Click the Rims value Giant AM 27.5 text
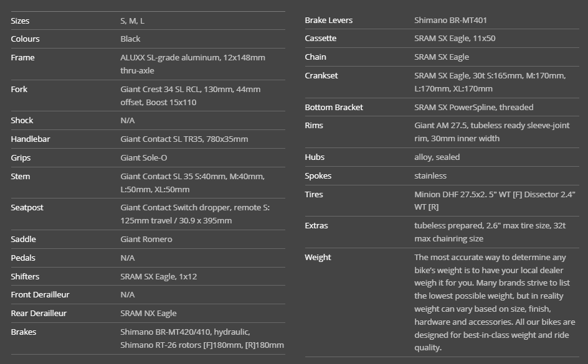Screen dimensions: 588x364 491,131
